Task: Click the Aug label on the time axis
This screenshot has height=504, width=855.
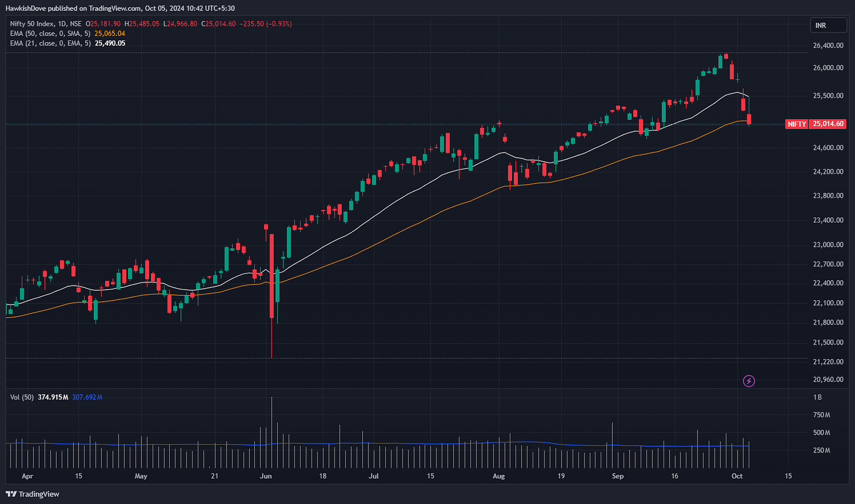Action: pos(499,476)
